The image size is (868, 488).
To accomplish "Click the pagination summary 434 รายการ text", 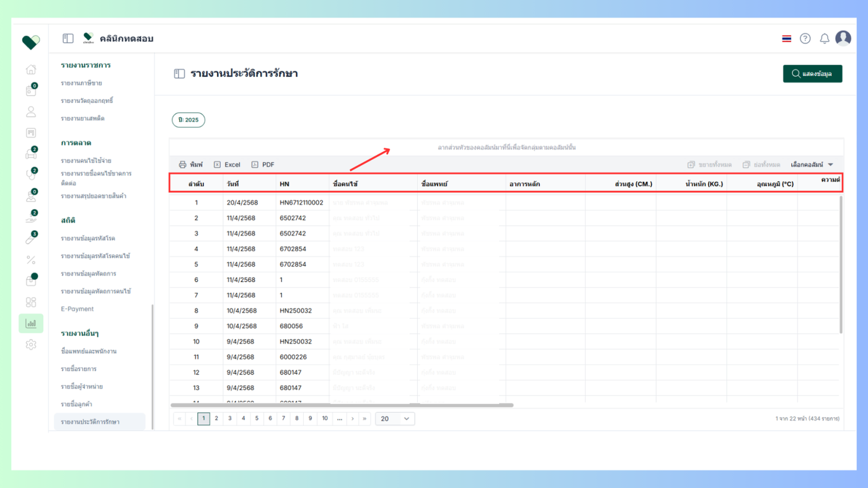I will (807, 419).
